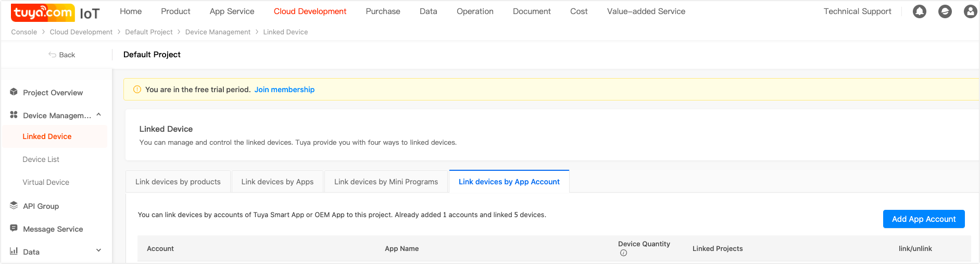The width and height of the screenshot is (980, 264).
Task: Click the Message Service speech icon
Action: (x=14, y=229)
